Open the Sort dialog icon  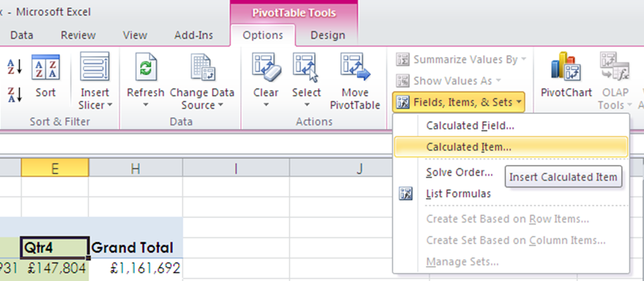(x=45, y=67)
